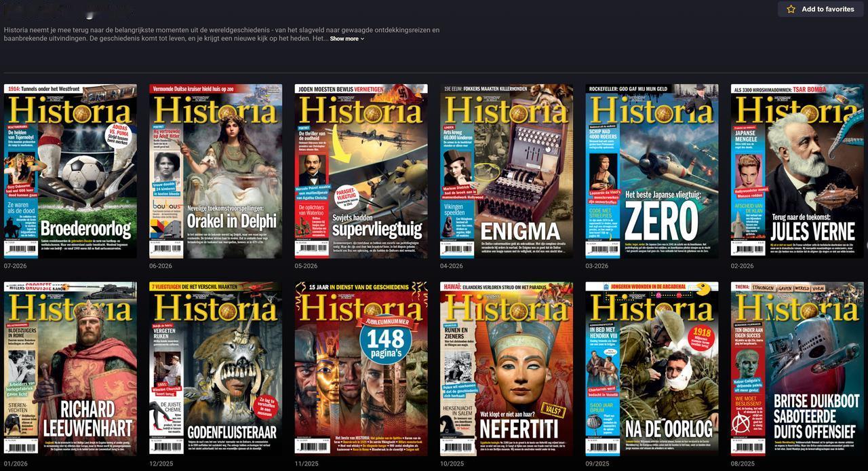868x471 pixels.
Task: Expand description with Show more
Action: pyautogui.click(x=347, y=39)
